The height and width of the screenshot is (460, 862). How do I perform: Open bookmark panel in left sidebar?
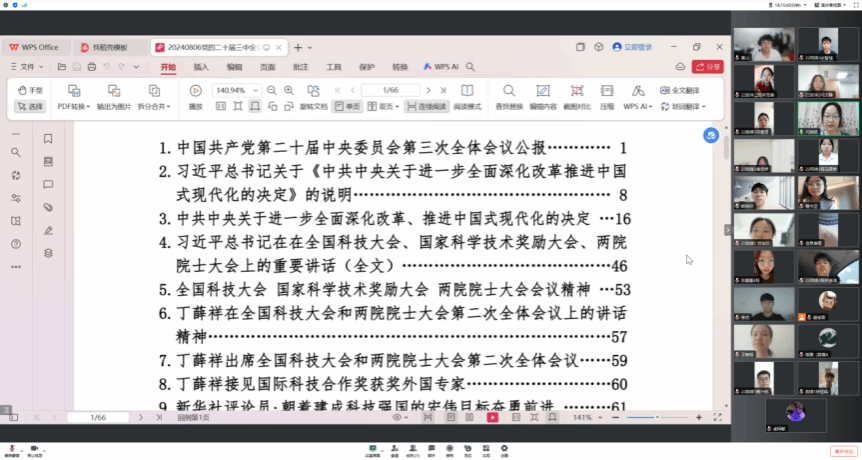tap(48, 139)
